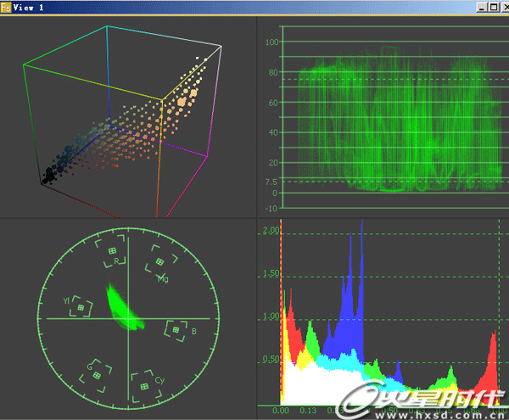Screen dimensions: 509x420
Task: Click the 7.5 setup line label on waveform
Action: pyautogui.click(x=270, y=182)
